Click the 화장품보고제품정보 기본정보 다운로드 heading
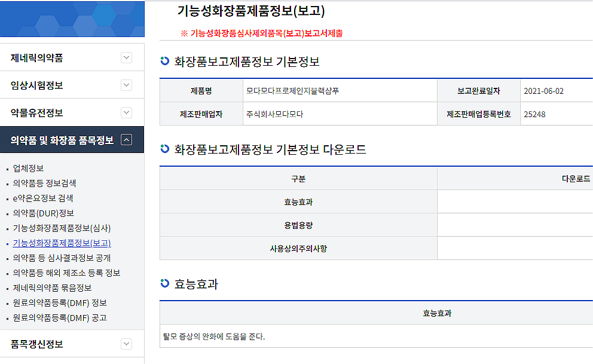The height and width of the screenshot is (364, 593). [270, 149]
